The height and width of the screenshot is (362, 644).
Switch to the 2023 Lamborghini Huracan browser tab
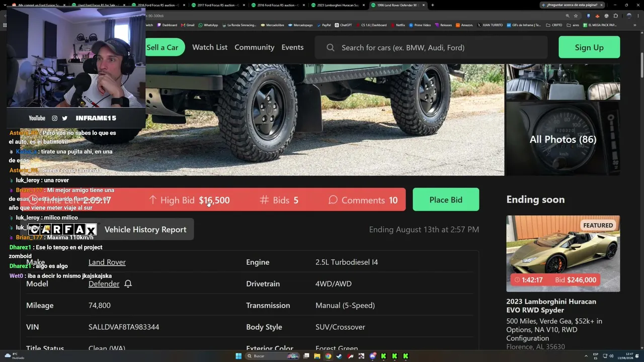coord(337,5)
